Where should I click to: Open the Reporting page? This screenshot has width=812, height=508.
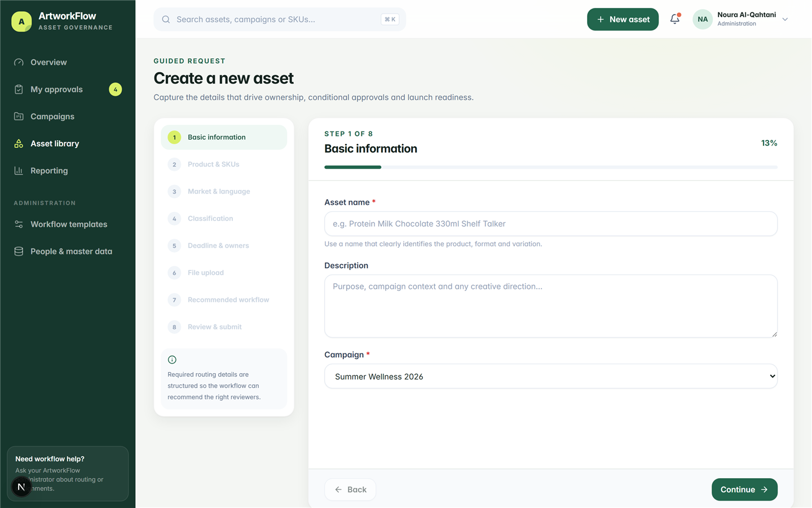(x=68, y=170)
